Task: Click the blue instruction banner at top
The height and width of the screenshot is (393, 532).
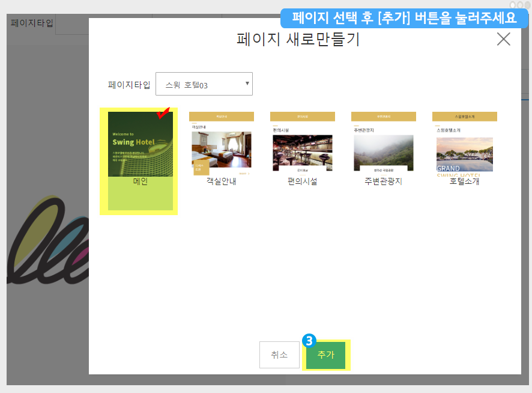Action: point(404,18)
